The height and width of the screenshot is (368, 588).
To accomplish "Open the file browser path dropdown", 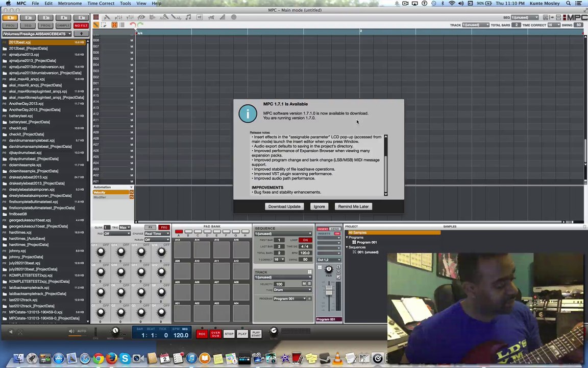I will (37, 34).
